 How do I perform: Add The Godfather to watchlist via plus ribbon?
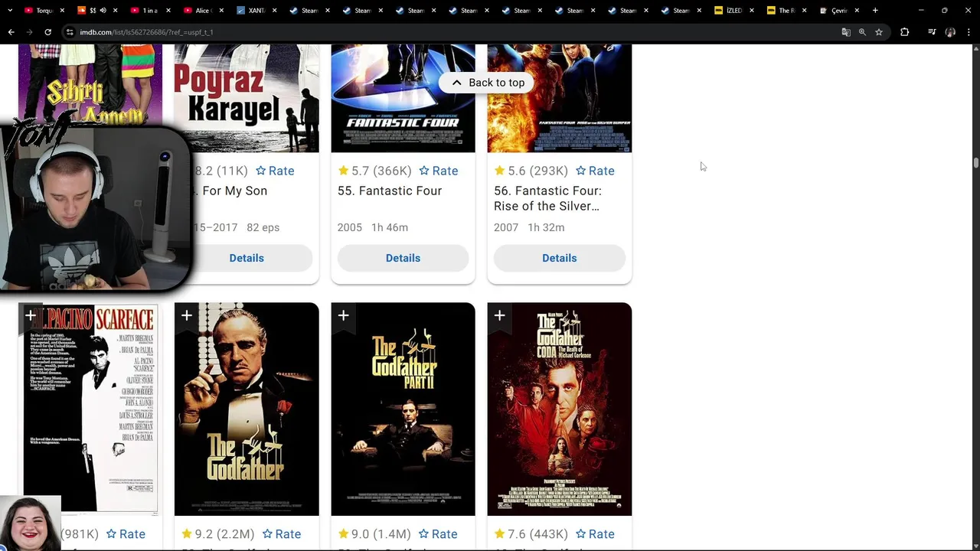click(187, 315)
